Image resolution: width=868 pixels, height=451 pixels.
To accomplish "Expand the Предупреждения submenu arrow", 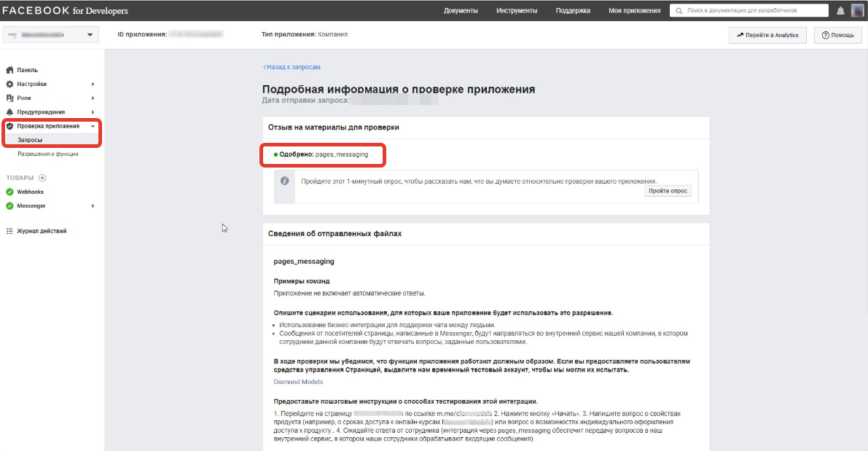I will (93, 111).
